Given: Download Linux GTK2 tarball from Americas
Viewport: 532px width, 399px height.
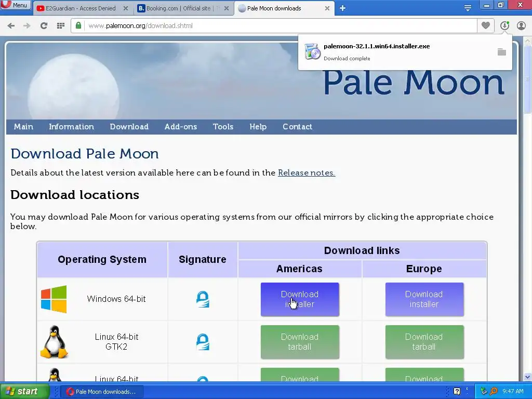Looking at the screenshot, I should point(300,342).
